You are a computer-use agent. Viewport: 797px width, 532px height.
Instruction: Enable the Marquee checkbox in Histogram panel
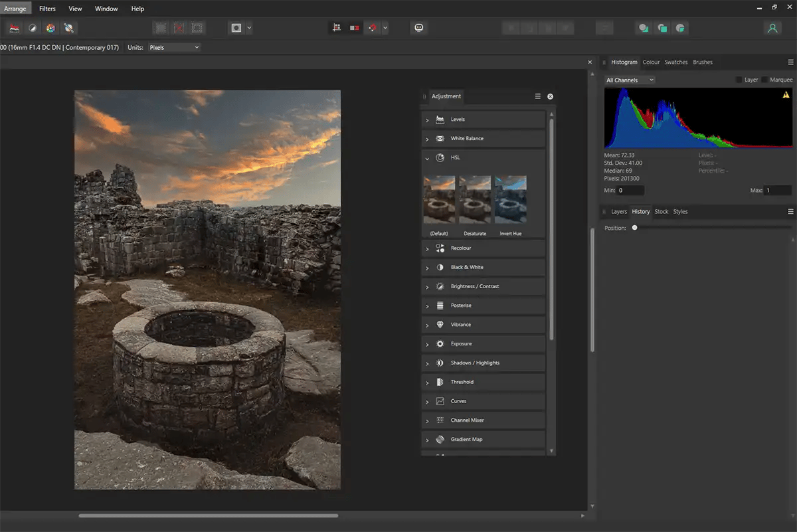coord(765,80)
